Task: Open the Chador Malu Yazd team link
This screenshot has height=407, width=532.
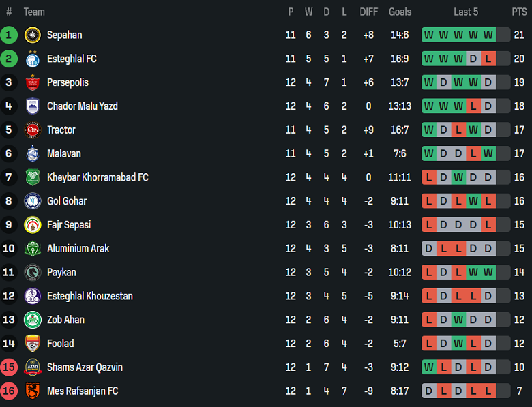Action: point(82,106)
